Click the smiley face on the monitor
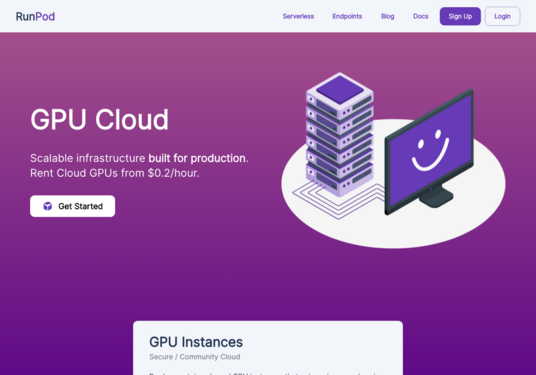Viewport: 536px width, 375px height. (431, 150)
